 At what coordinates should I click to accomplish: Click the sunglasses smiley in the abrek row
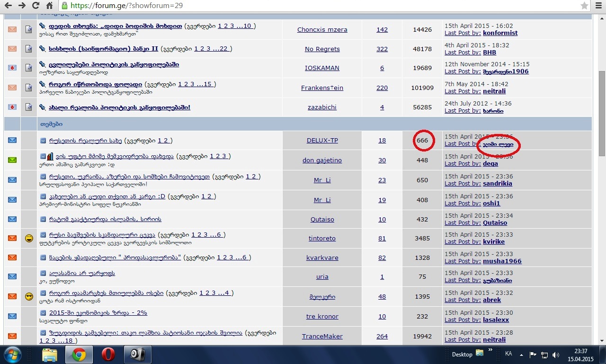29,296
